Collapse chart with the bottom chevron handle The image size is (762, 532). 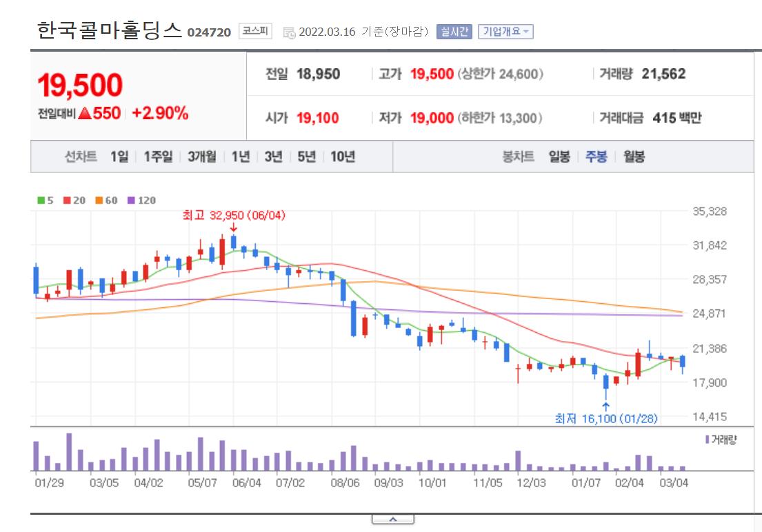click(x=393, y=520)
